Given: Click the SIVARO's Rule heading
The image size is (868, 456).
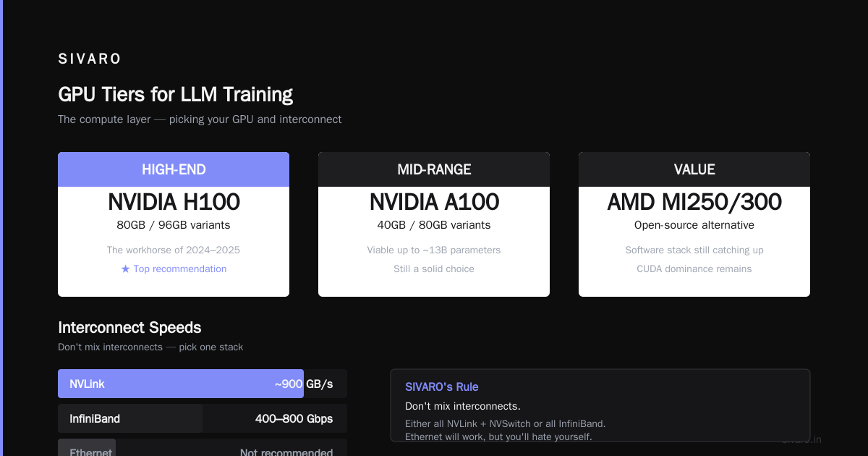Looking at the screenshot, I should 442,387.
